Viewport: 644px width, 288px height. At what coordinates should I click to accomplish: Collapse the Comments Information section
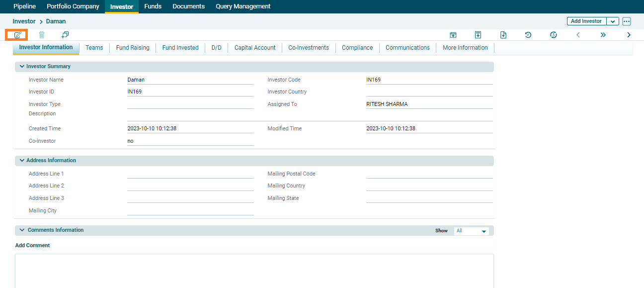pos(22,230)
